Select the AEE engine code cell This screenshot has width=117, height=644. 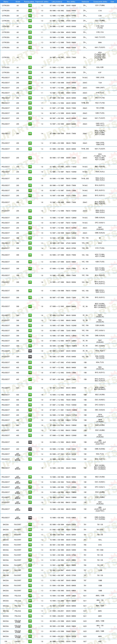point(100,641)
